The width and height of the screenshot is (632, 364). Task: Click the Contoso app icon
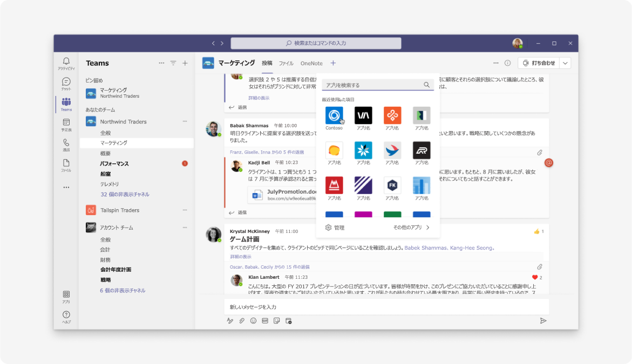tap(334, 115)
